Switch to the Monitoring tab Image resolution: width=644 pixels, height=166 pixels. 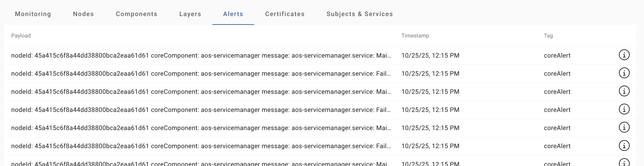33,14
